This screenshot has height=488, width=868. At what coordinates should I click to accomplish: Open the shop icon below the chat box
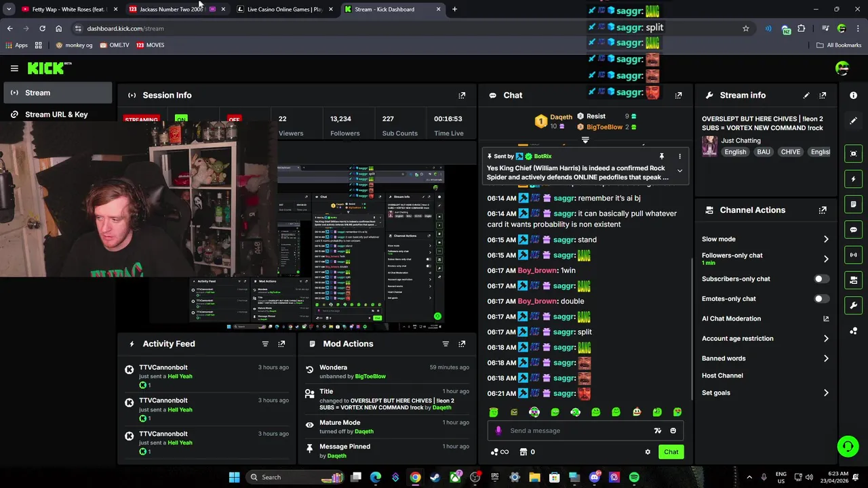coord(523,452)
